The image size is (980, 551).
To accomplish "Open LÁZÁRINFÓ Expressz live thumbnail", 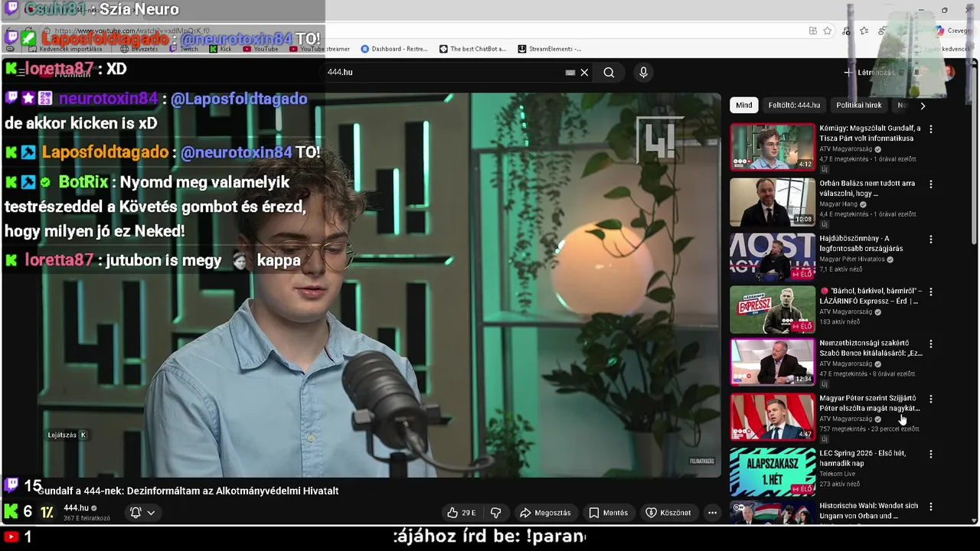I will [773, 309].
